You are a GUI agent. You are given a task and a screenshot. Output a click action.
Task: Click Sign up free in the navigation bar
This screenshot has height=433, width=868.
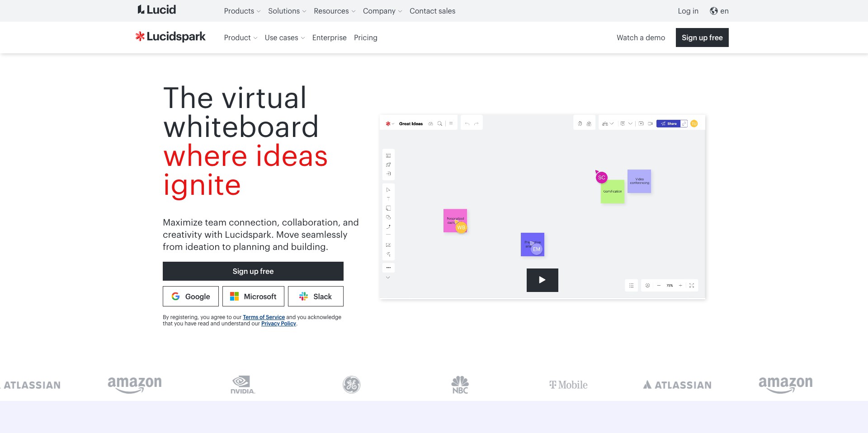pos(702,38)
